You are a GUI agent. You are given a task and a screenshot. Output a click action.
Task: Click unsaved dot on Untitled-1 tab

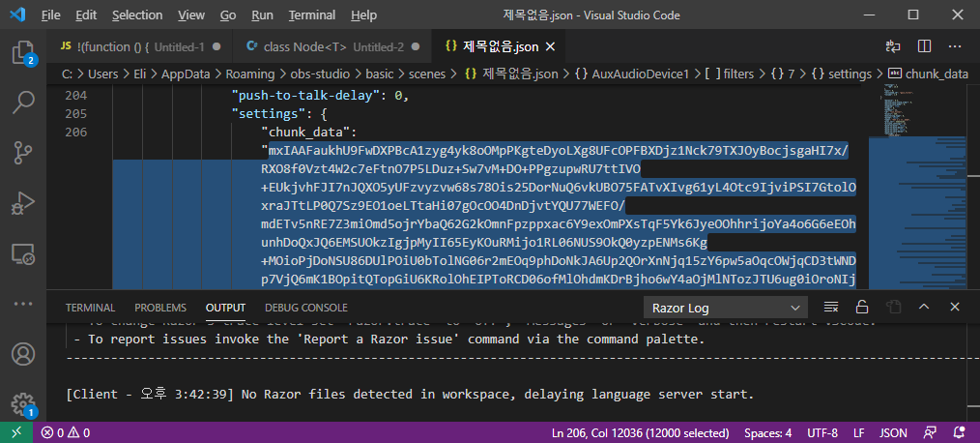tap(216, 47)
